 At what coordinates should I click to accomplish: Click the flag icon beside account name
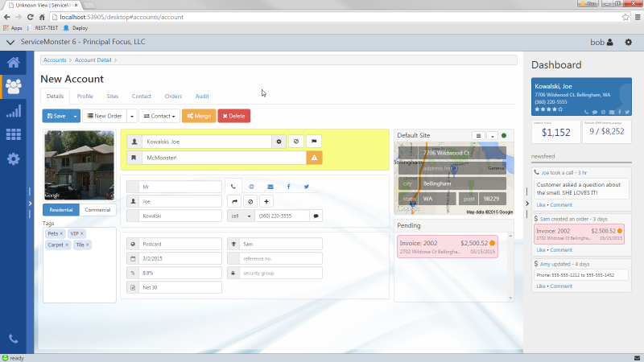point(314,141)
